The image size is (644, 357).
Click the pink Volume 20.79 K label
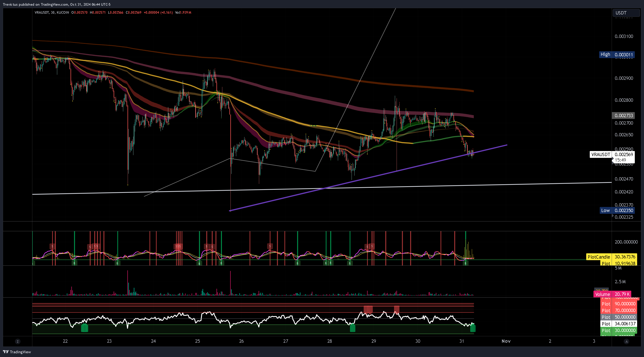612,294
